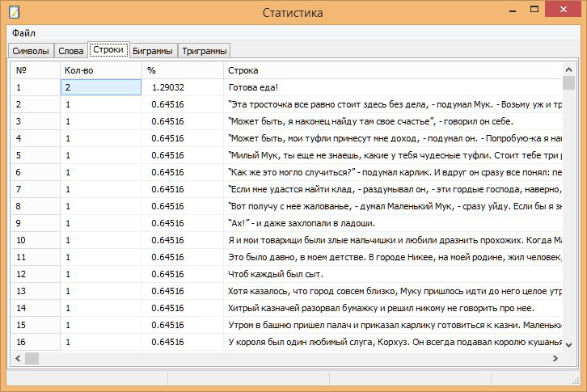Click row number 12 cell
This screenshot has height=392, width=587.
click(36, 274)
